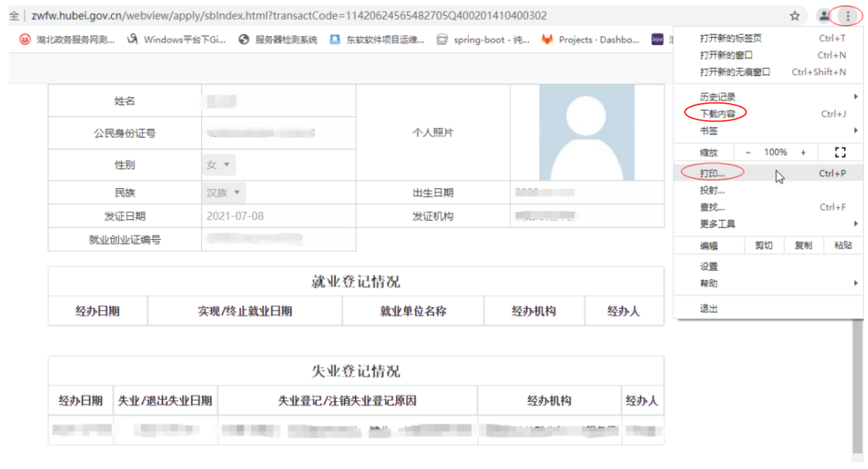The width and height of the screenshot is (868, 469).
Task: Click the personal photo placeholder image
Action: pyautogui.click(x=586, y=132)
